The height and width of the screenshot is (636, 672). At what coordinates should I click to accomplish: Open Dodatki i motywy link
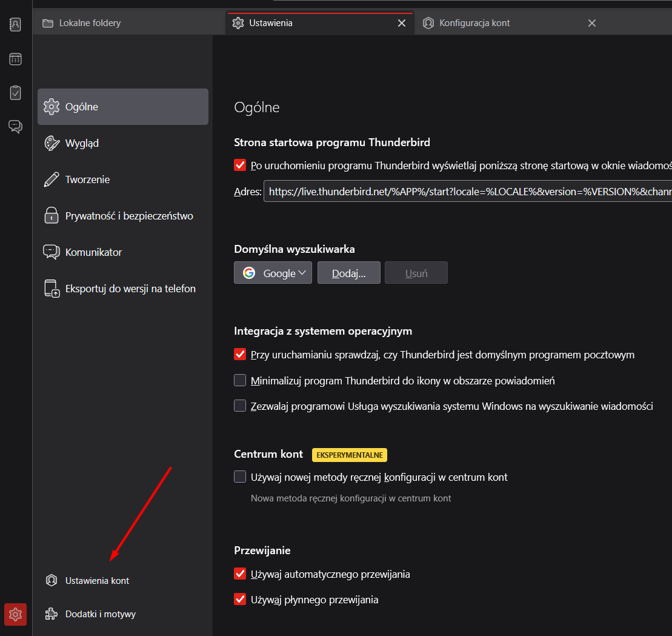pos(90,614)
